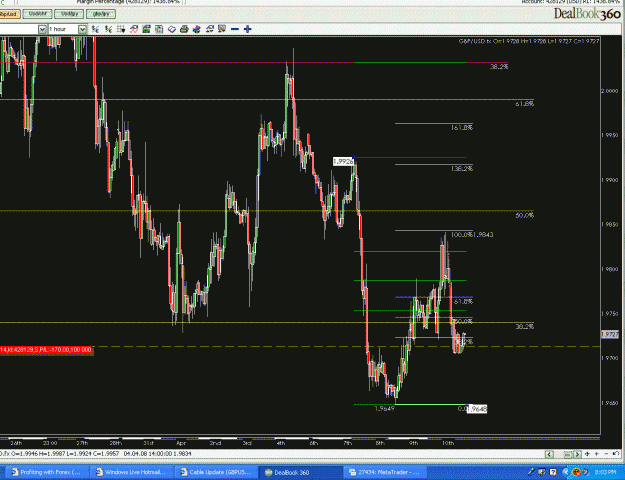Click the red line chart indicator icon
625x480 pixels.
pyautogui.click(x=134, y=29)
